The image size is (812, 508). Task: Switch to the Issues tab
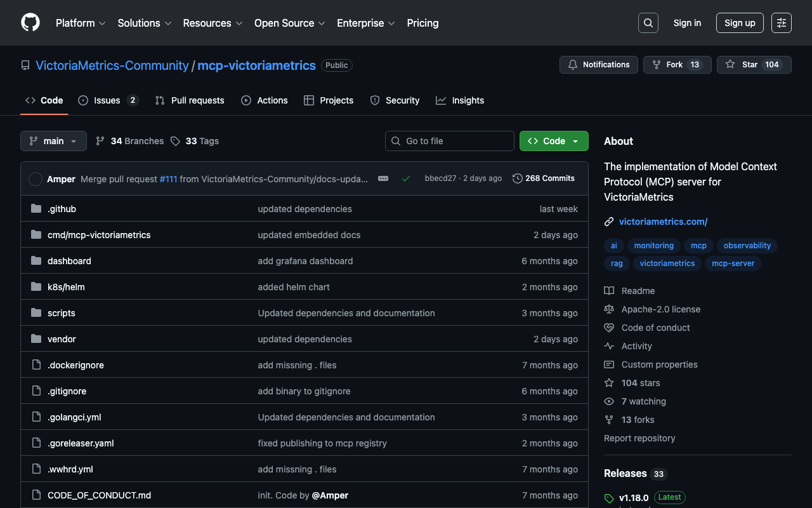[107, 100]
